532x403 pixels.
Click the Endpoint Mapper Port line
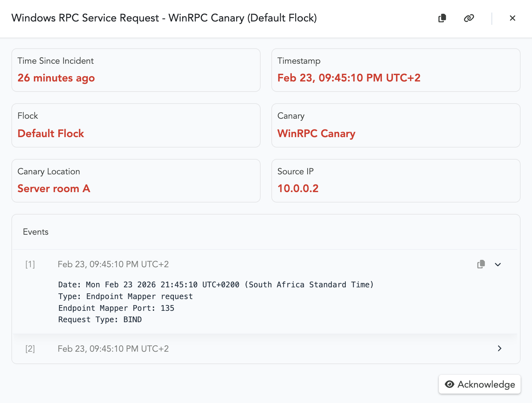point(116,308)
